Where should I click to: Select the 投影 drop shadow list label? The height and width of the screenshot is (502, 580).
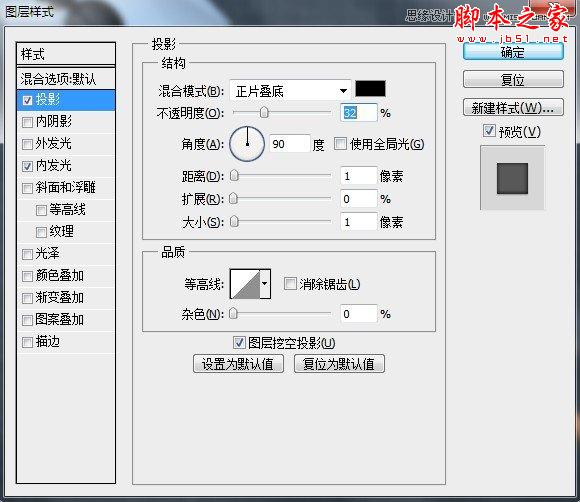tap(48, 100)
